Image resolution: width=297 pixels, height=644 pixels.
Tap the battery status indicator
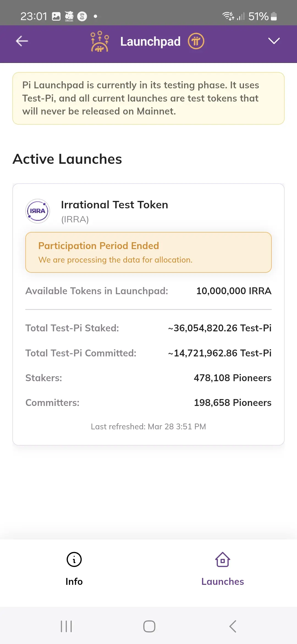[x=274, y=17]
